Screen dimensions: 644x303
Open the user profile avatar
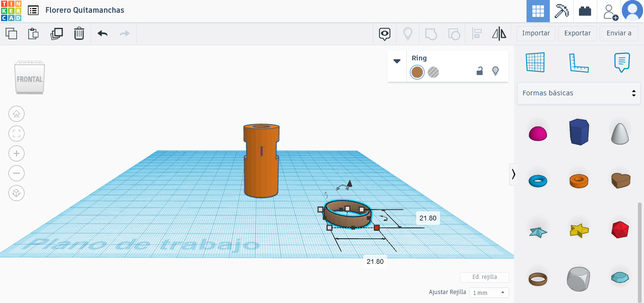pos(632,11)
